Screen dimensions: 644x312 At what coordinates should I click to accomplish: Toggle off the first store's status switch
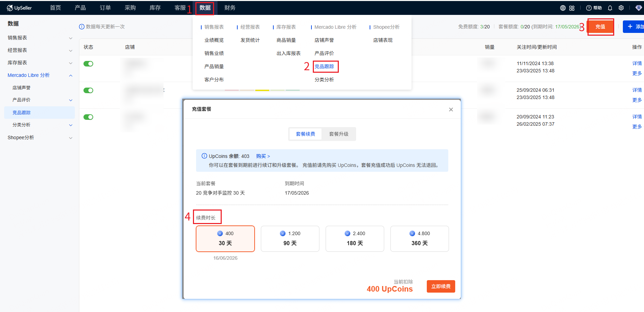(88, 64)
